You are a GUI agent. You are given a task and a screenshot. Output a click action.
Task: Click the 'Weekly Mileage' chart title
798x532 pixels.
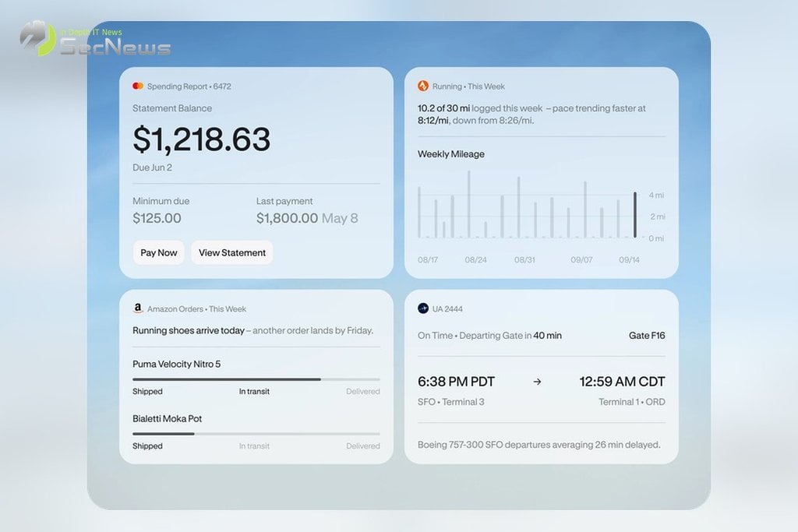[x=451, y=154]
